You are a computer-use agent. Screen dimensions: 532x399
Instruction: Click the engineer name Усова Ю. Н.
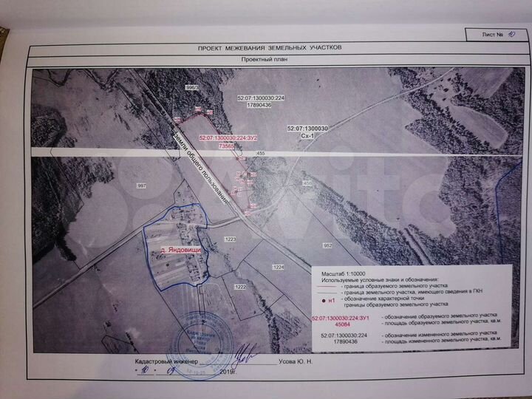coord(300,362)
